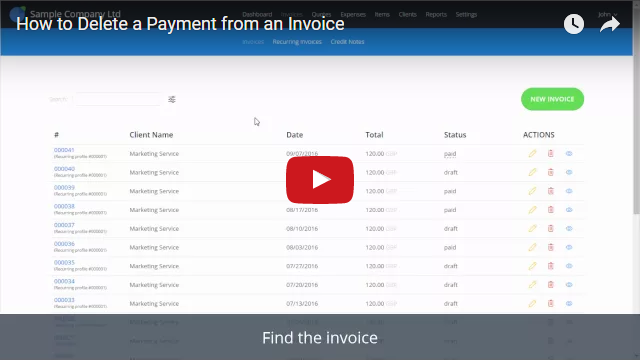This screenshot has width=640, height=360.
Task: Click the edit pencil icon for invoice 000034
Action: (532, 285)
